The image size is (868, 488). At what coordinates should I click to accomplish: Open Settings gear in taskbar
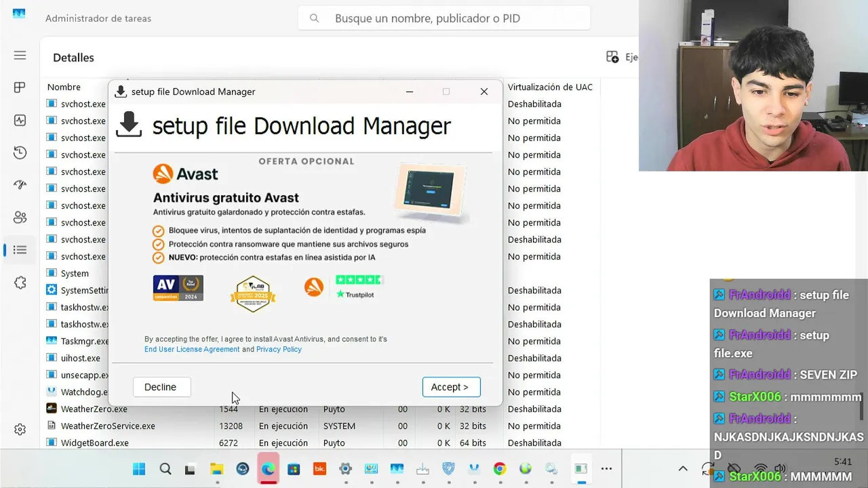tap(345, 468)
